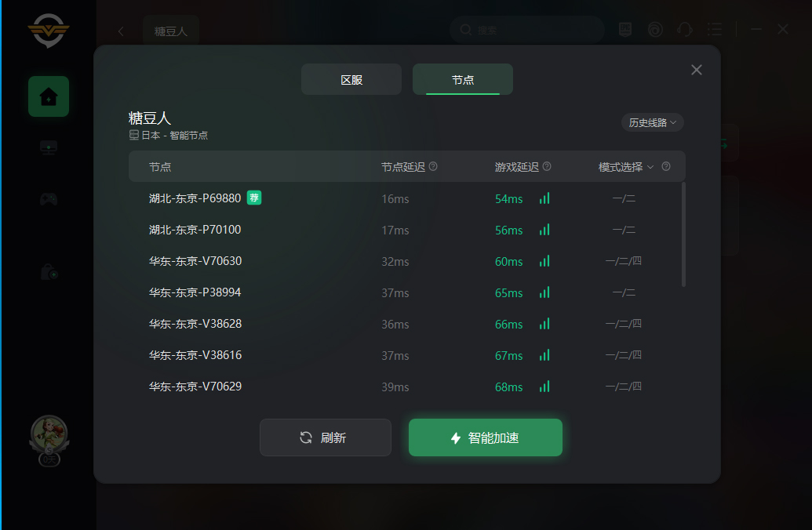Switch to the 节点 tab

pos(463,79)
